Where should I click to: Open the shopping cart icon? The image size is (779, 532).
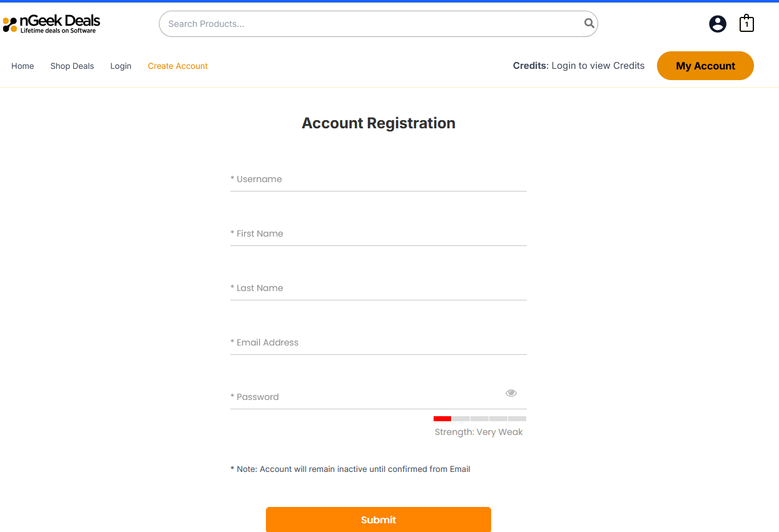746,24
